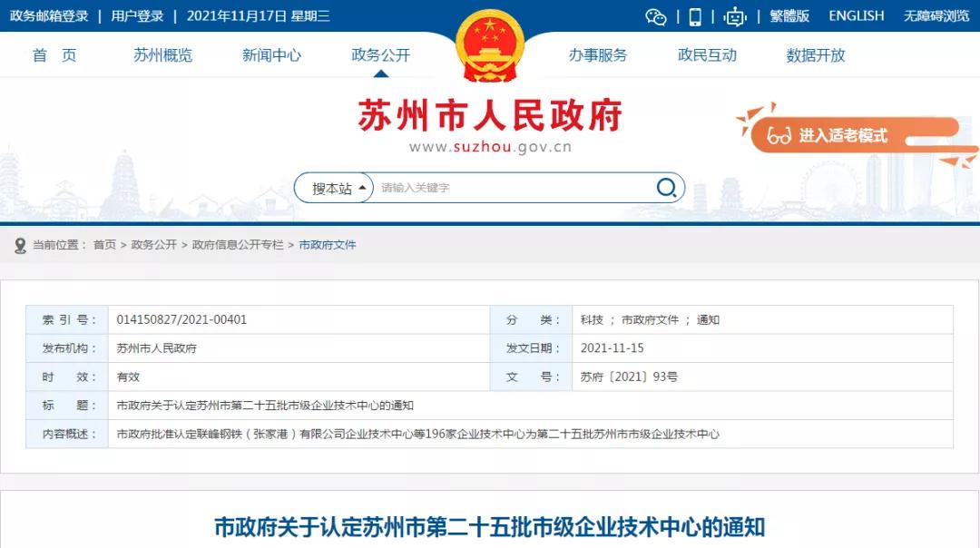
Task: Enable barrier-free browsing 无障碍浏览
Action: [936, 16]
